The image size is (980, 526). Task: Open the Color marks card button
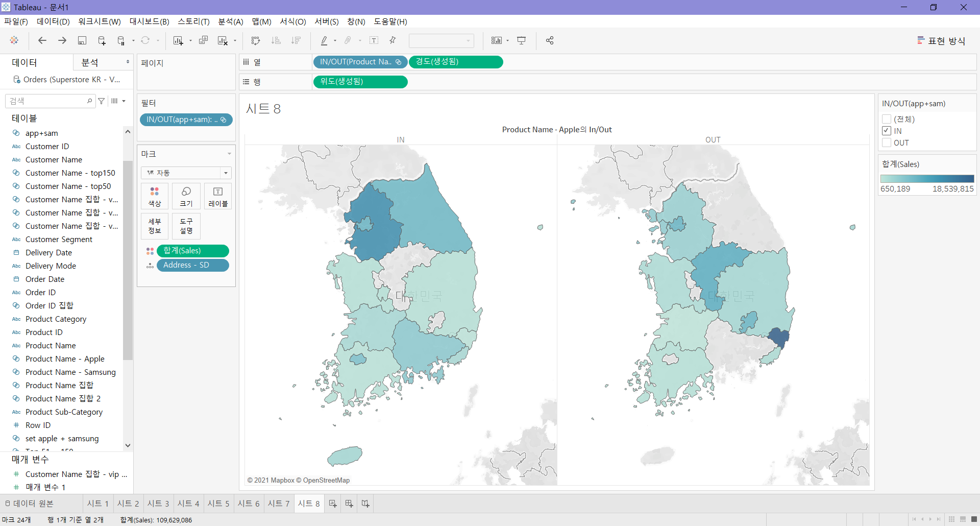click(x=155, y=197)
